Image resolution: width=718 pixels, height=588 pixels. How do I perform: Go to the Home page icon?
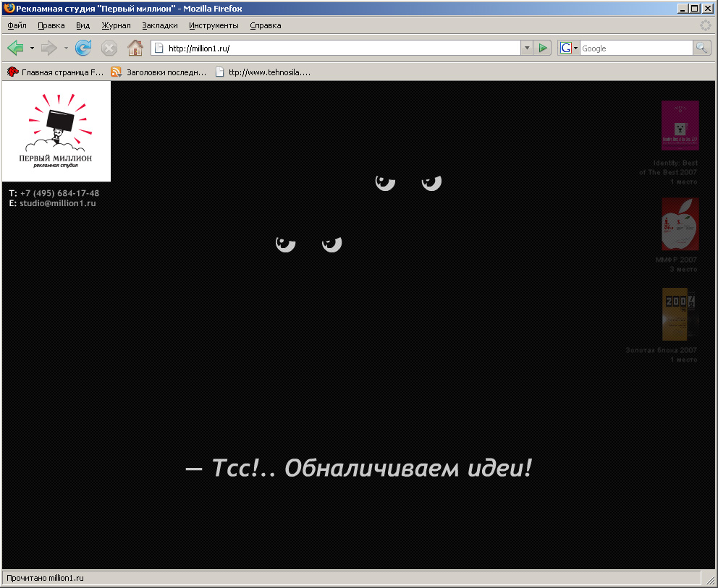pyautogui.click(x=135, y=48)
